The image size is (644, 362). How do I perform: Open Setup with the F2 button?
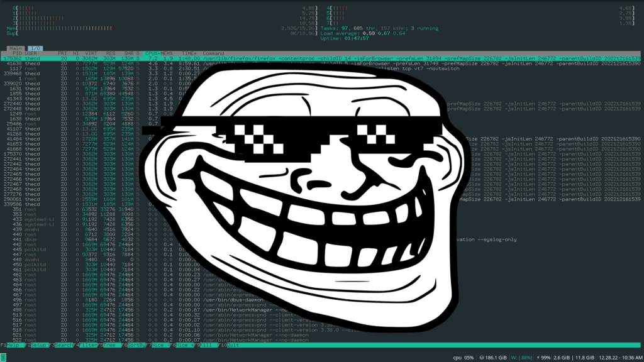[36, 345]
